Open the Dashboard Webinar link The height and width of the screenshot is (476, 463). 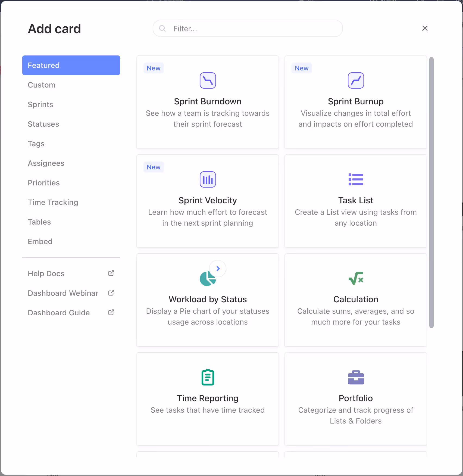(x=63, y=293)
